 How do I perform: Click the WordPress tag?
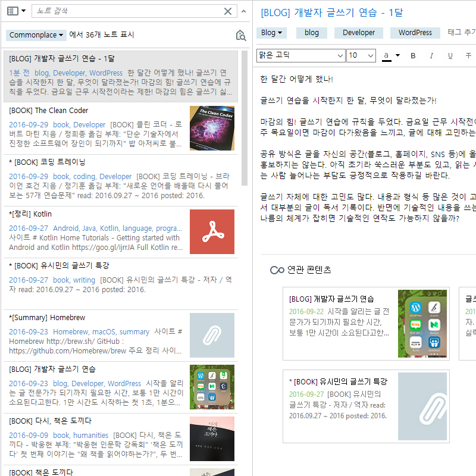point(415,33)
